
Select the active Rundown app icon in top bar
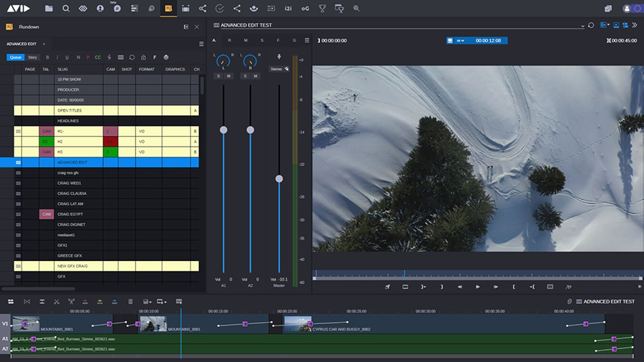(x=168, y=8)
